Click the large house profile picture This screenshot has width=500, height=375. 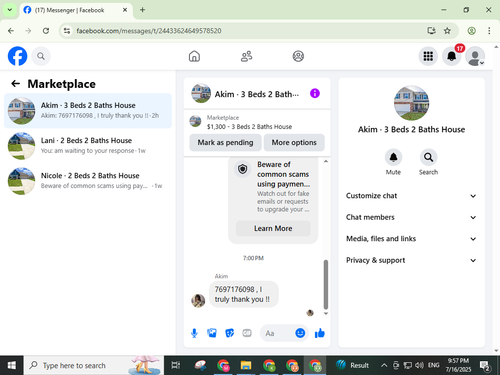tap(411, 103)
